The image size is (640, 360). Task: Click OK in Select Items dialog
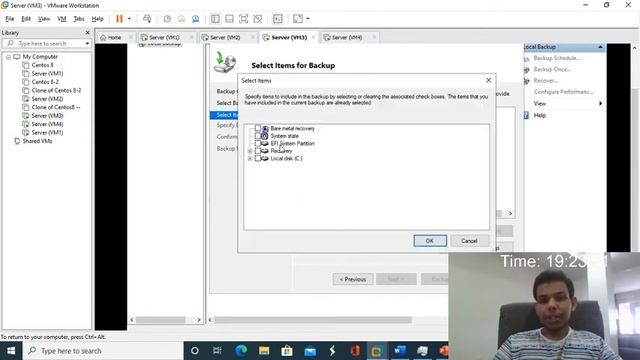tap(430, 241)
